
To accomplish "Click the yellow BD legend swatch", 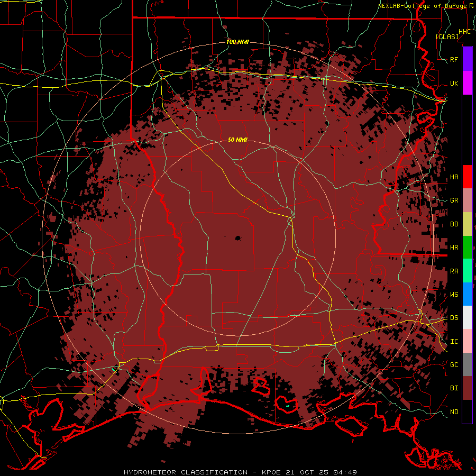I will pos(467,224).
